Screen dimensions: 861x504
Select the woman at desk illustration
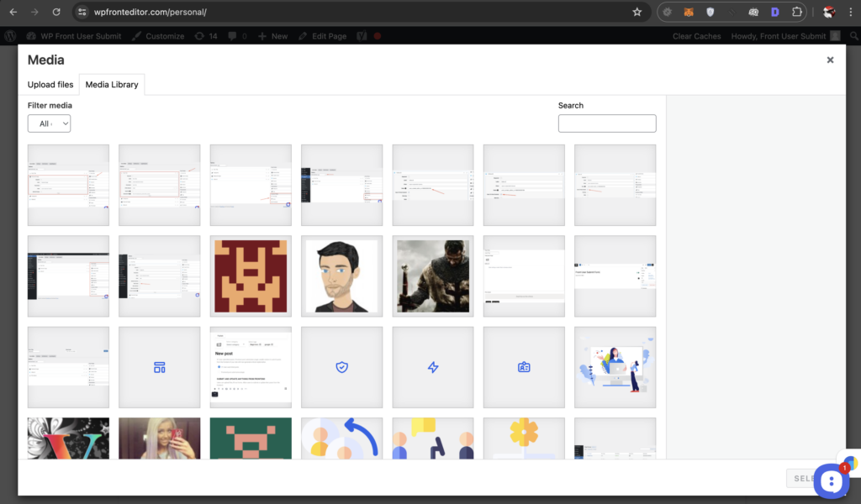(615, 367)
